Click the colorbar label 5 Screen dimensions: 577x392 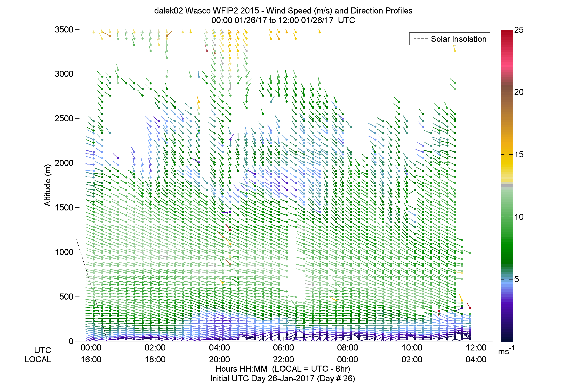(x=516, y=279)
